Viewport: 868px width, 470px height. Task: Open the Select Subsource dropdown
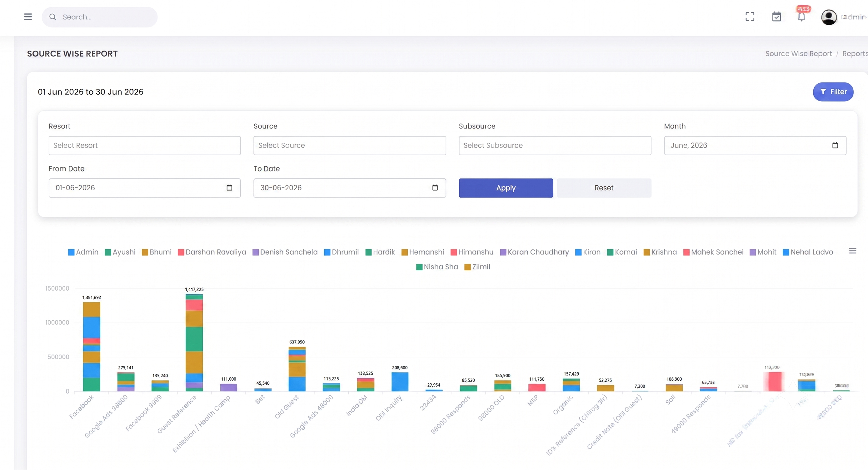[555, 146]
